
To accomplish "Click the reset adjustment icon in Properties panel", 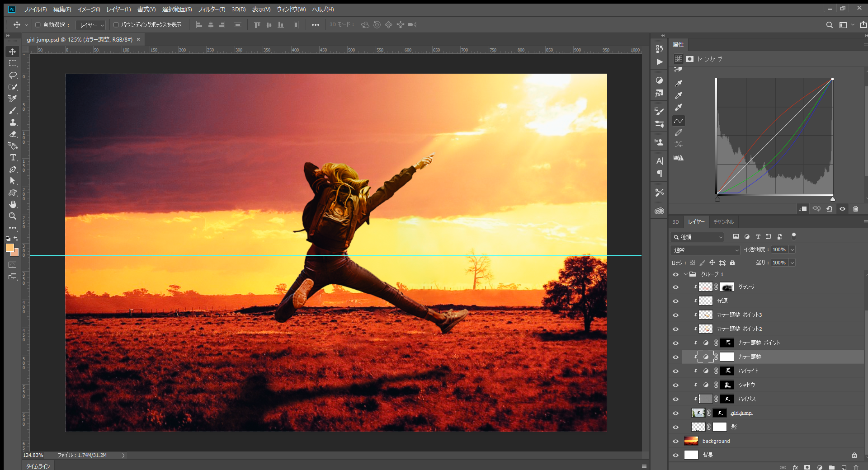I will pos(830,209).
